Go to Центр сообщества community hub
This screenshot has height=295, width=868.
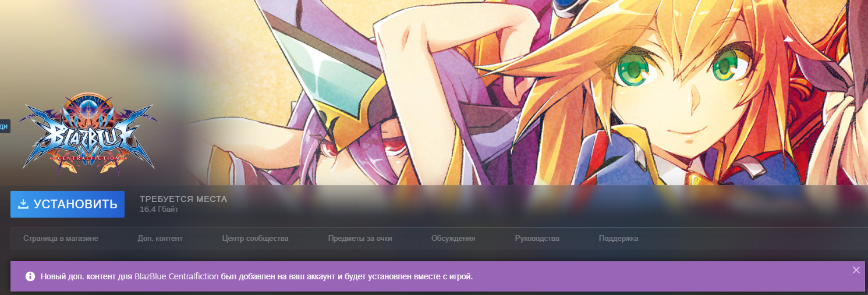(x=255, y=239)
